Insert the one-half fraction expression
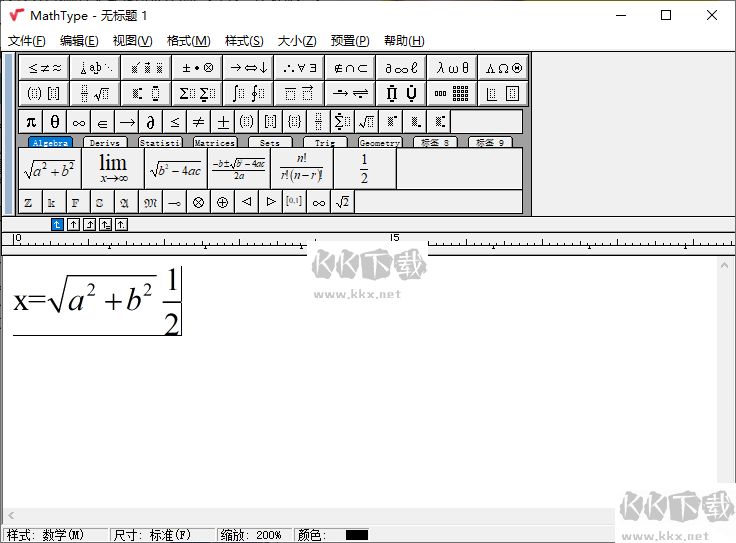Image resolution: width=736 pixels, height=543 pixels. [x=365, y=169]
